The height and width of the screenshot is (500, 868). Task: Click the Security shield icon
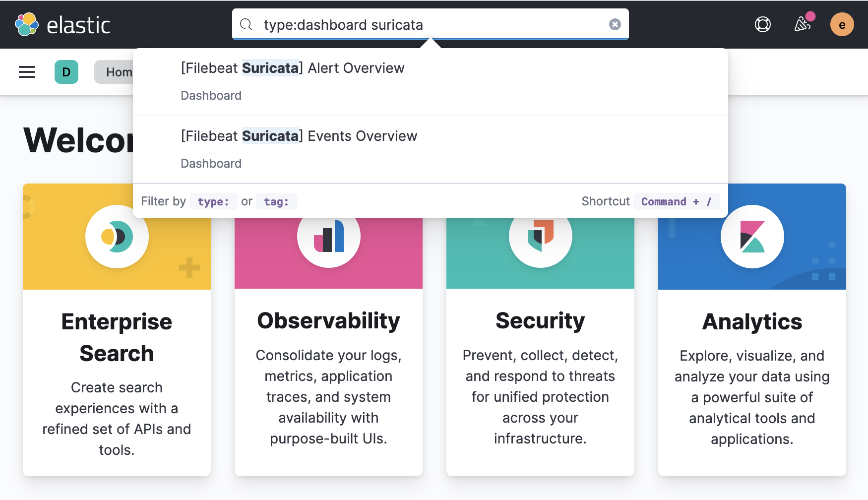tap(541, 236)
